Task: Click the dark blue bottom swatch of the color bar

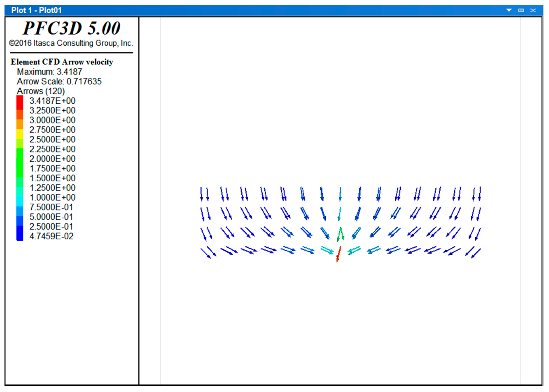Action: 20,233
